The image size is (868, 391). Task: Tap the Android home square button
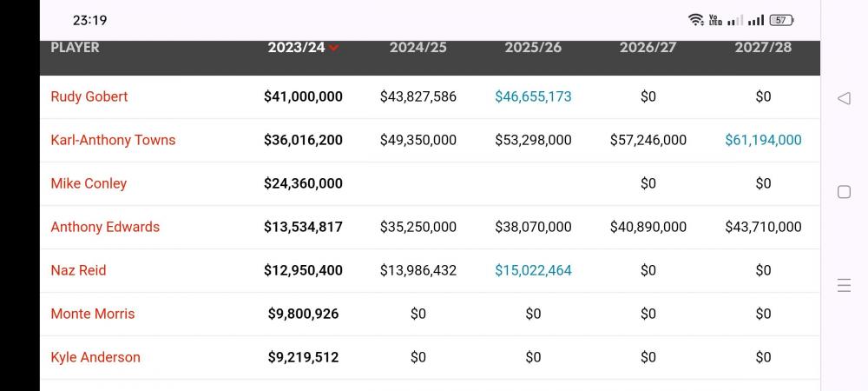(x=844, y=192)
